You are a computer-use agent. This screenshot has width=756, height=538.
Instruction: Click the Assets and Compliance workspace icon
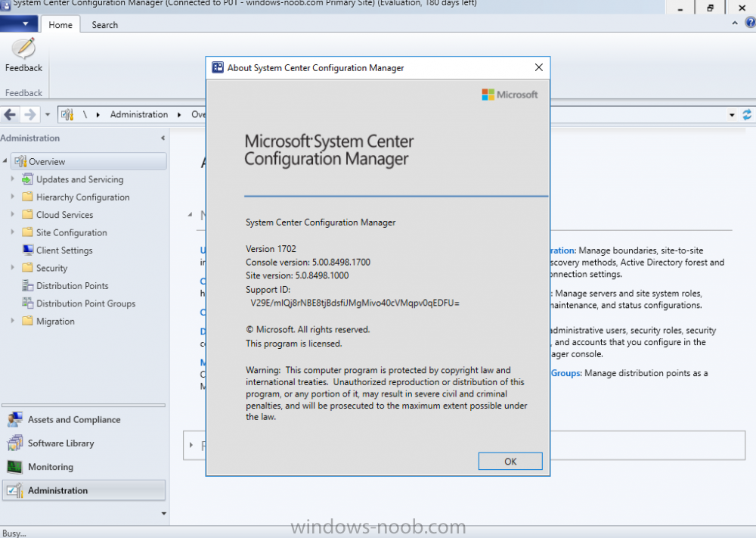(14, 419)
